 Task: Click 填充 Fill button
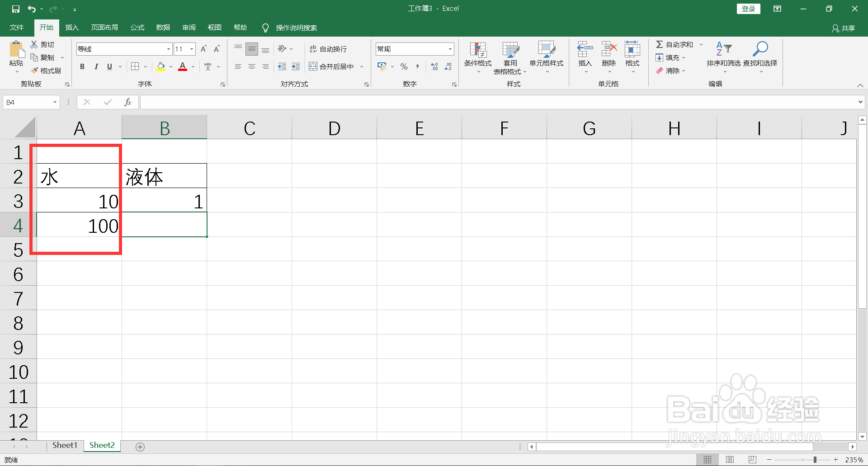tap(668, 57)
